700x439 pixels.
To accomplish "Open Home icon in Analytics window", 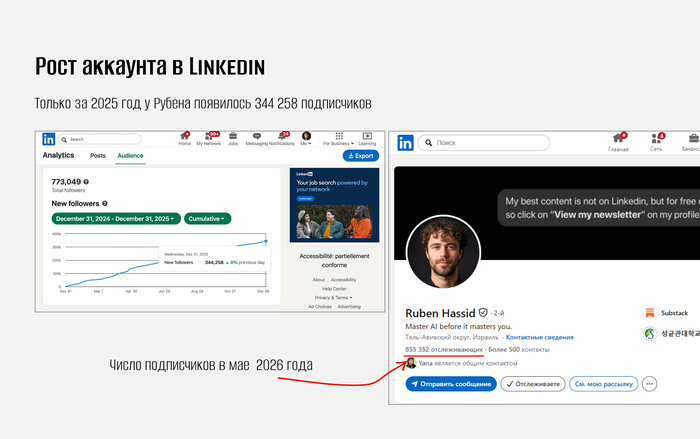I will point(184,138).
